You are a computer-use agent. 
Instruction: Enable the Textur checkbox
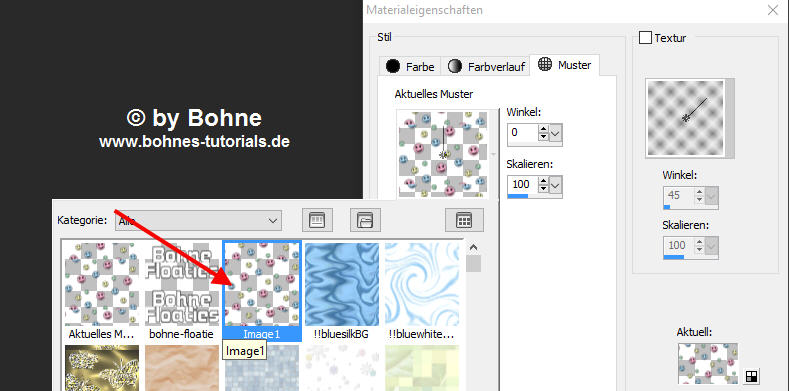coord(645,38)
